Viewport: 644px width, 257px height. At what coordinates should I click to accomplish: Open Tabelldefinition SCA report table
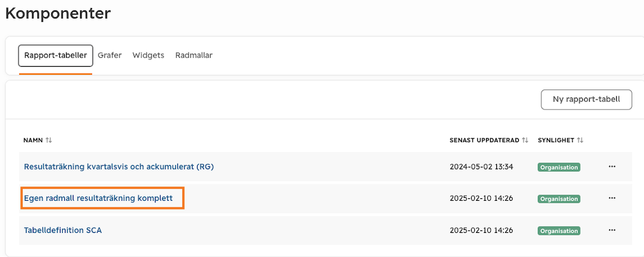pyautogui.click(x=63, y=230)
